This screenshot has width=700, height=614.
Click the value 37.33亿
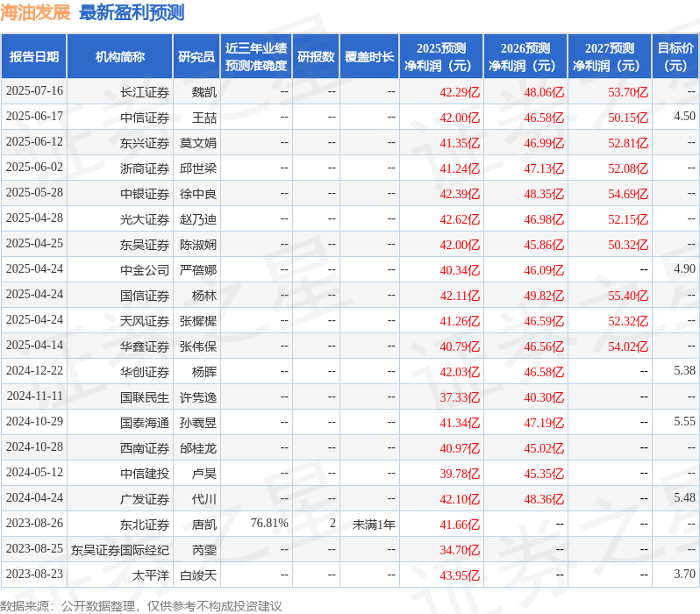pyautogui.click(x=460, y=398)
